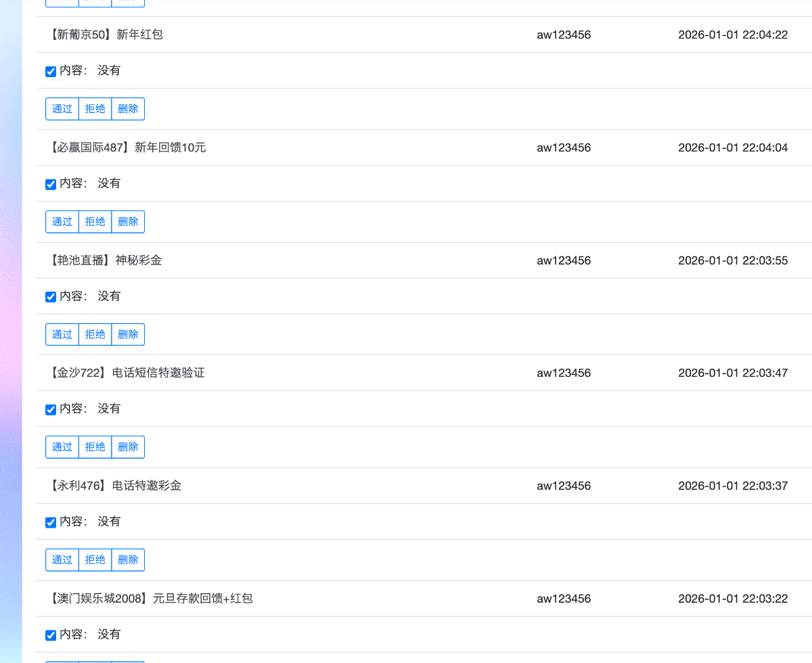Click timestamp 2026-01-01 22:04:22
Viewport: 812px width, 663px height.
pos(733,35)
